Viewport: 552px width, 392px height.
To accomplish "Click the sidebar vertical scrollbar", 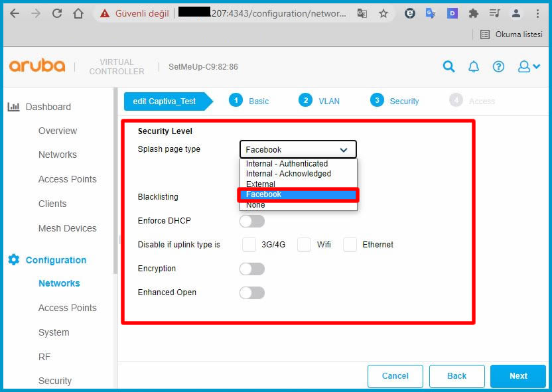I will point(115,181).
